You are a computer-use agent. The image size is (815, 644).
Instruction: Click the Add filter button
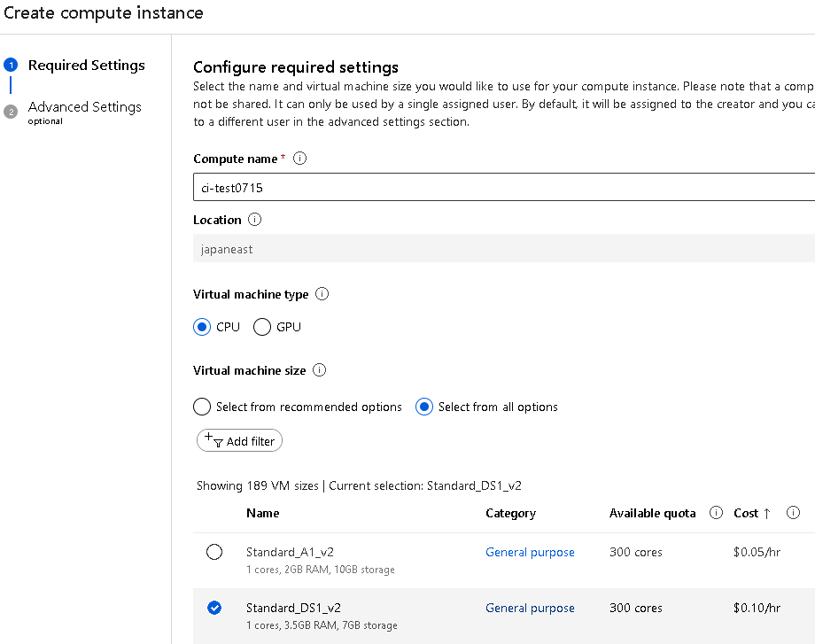click(239, 440)
